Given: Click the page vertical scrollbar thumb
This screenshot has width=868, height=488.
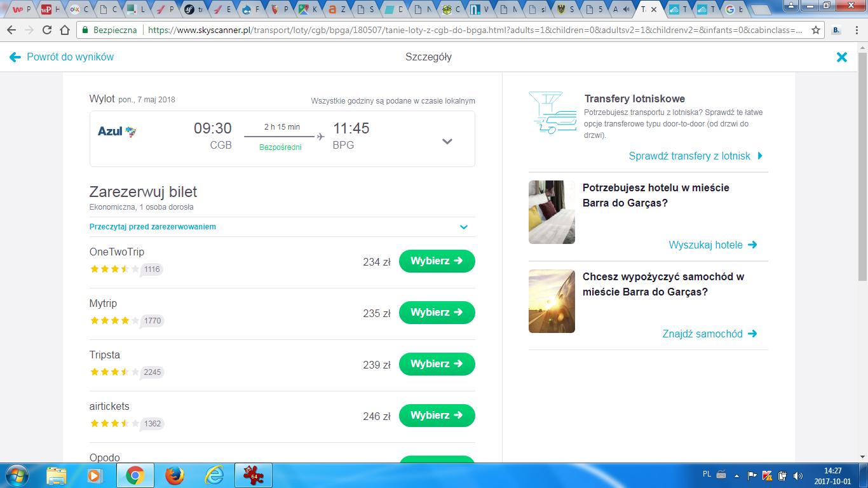Looking at the screenshot, I should coord(862,166).
